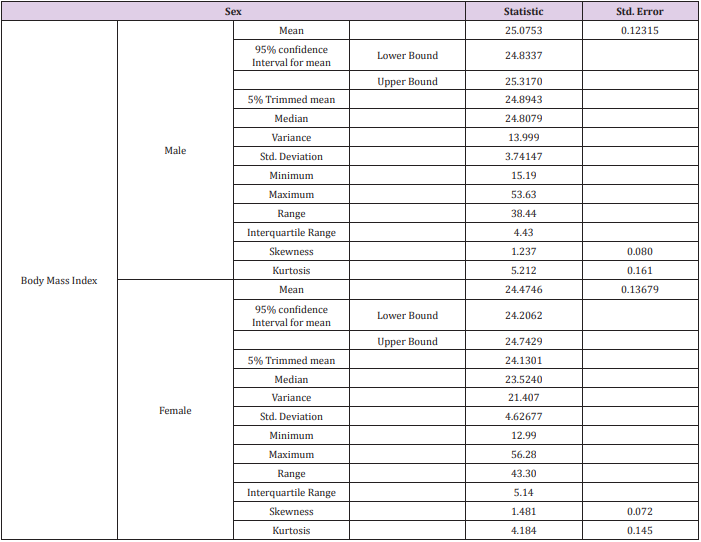Viewport: 701px width, 542px height.
Task: Select Std. Deviation label in Male section
Action: 291,157
